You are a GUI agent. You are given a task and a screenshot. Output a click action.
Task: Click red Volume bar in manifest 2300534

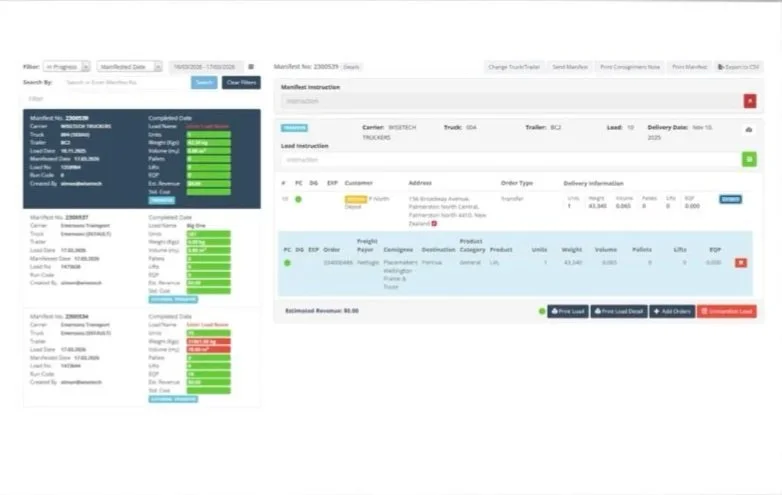click(x=208, y=349)
